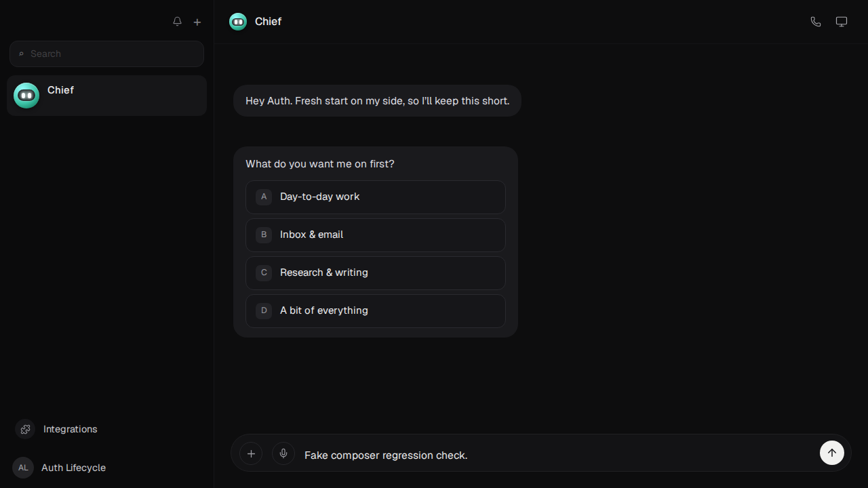Click the Integrations puzzle icon

(x=25, y=429)
